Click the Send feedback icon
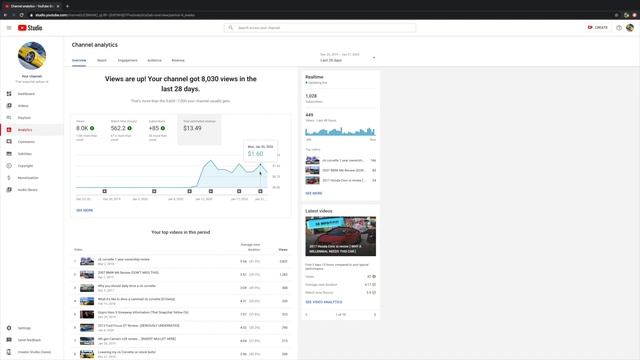Screen dimensions: 640x360 tap(9, 340)
